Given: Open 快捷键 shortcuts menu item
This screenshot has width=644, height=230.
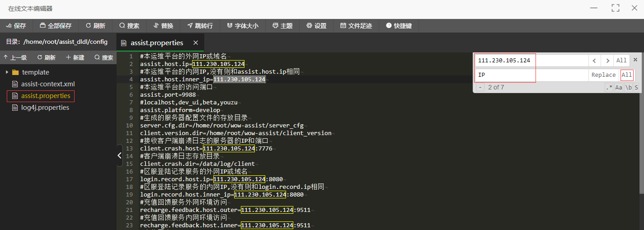Looking at the screenshot, I should [399, 26].
